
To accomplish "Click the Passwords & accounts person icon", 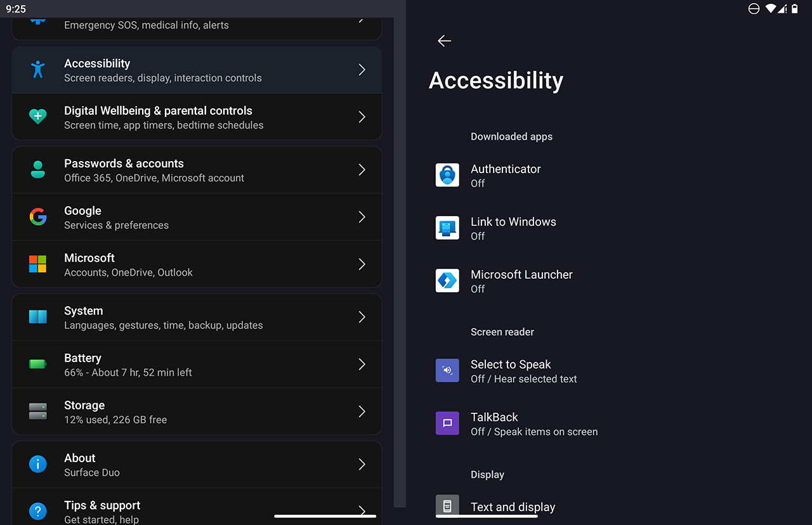I will (38, 169).
